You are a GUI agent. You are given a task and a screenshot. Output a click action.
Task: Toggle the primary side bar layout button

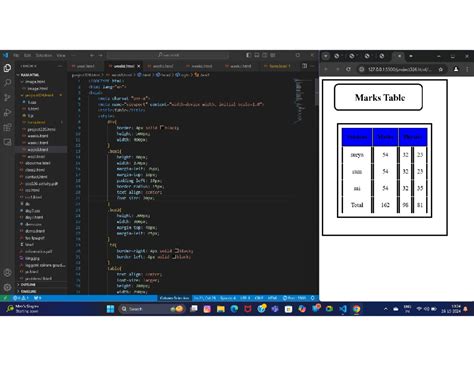click(249, 55)
